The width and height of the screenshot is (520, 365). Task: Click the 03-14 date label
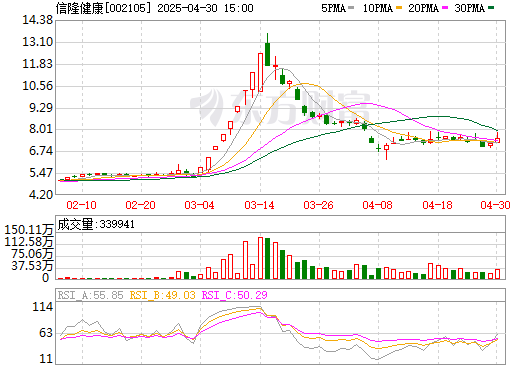click(259, 205)
